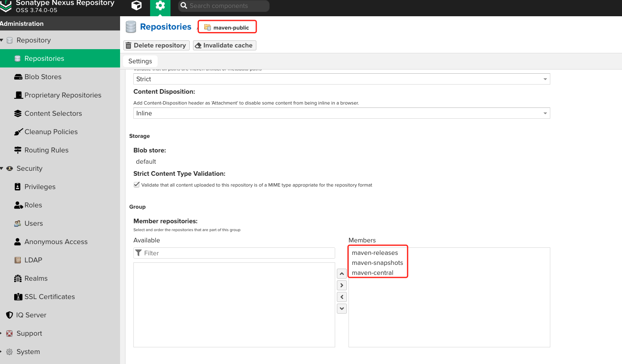Viewport: 622px width, 364px height.
Task: Select Repositories in the sidebar
Action: point(60,58)
